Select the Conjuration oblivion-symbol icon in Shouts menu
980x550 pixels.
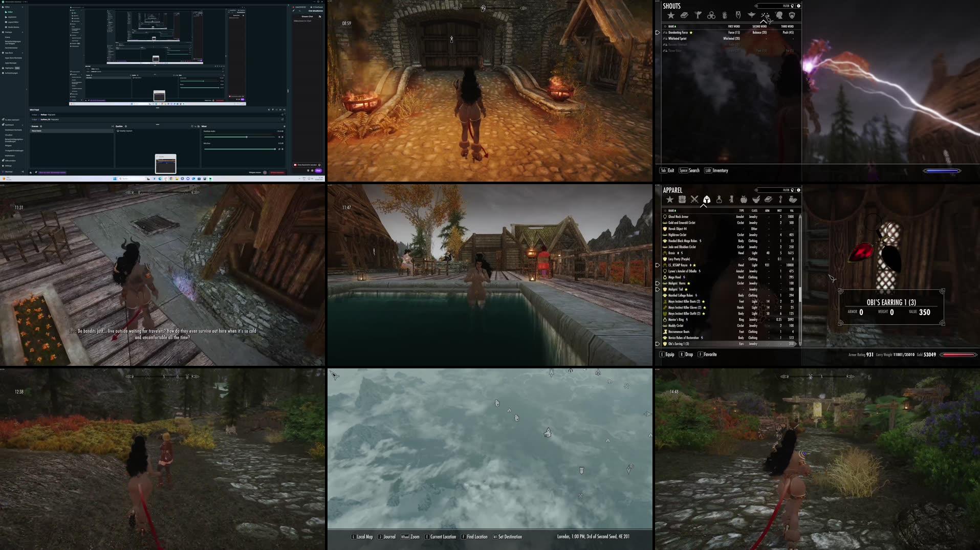coord(738,15)
